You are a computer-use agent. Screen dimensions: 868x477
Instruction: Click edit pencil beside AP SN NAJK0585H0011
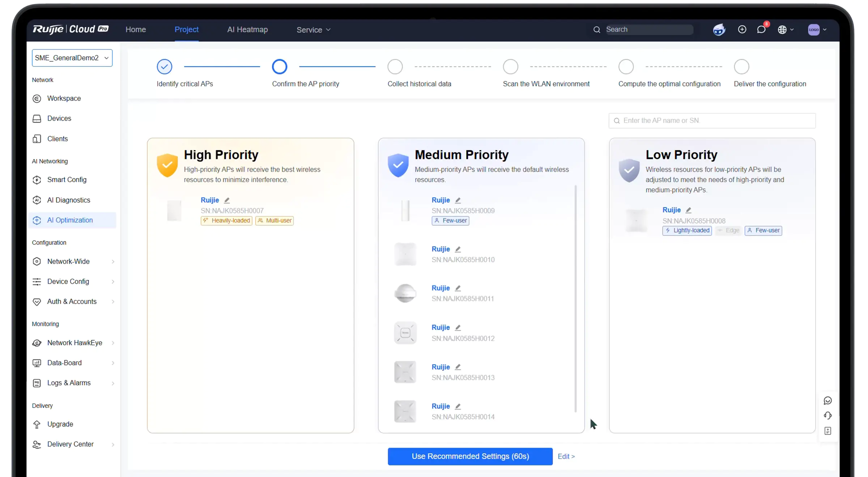(458, 288)
